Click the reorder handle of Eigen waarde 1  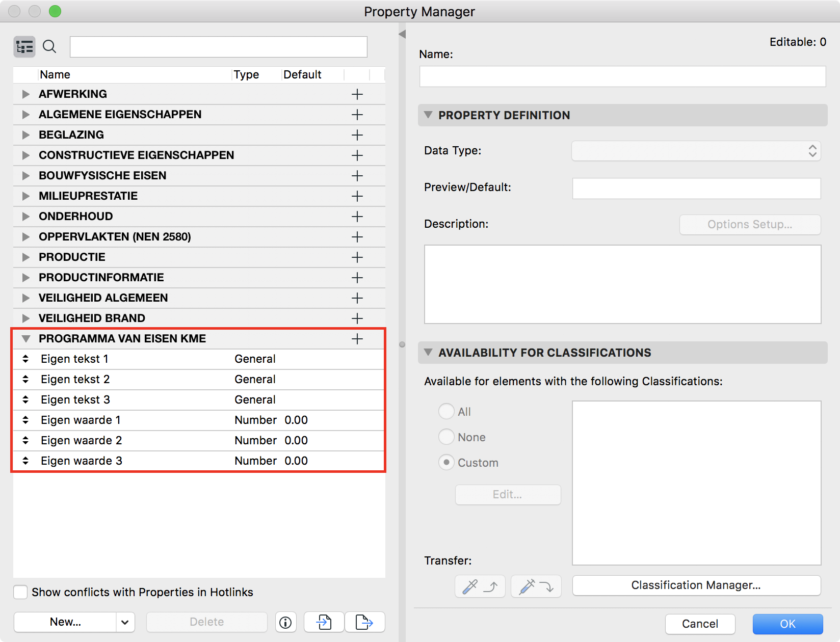coord(25,420)
